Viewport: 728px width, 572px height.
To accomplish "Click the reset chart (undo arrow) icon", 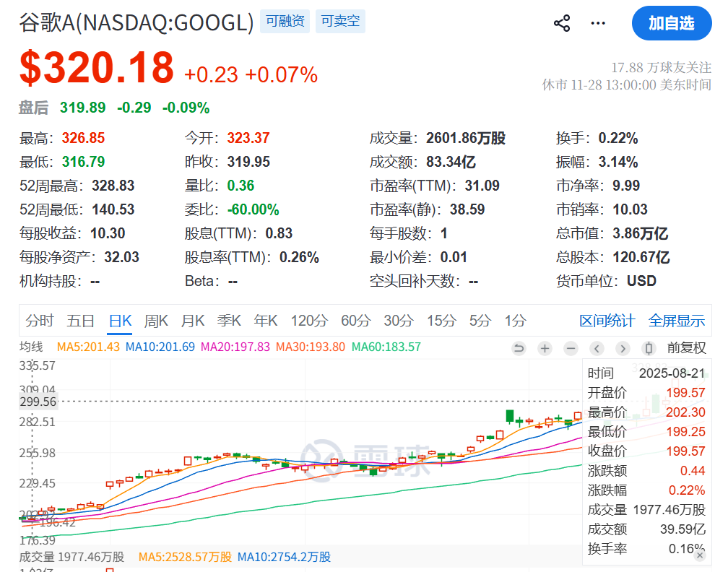I will click(519, 348).
